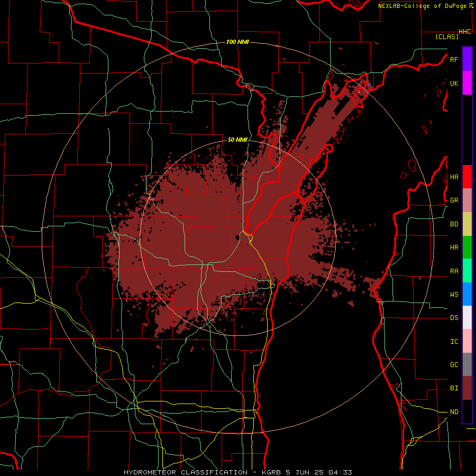The image size is (476, 476).
Task: Click the '100 NMI' range ring label
Action: pyautogui.click(x=237, y=42)
